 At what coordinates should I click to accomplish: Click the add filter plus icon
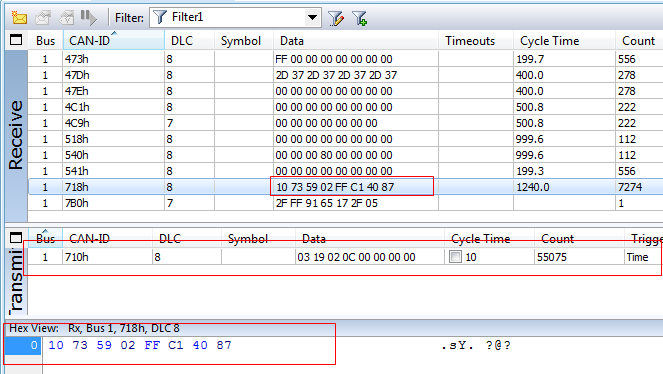[x=360, y=18]
